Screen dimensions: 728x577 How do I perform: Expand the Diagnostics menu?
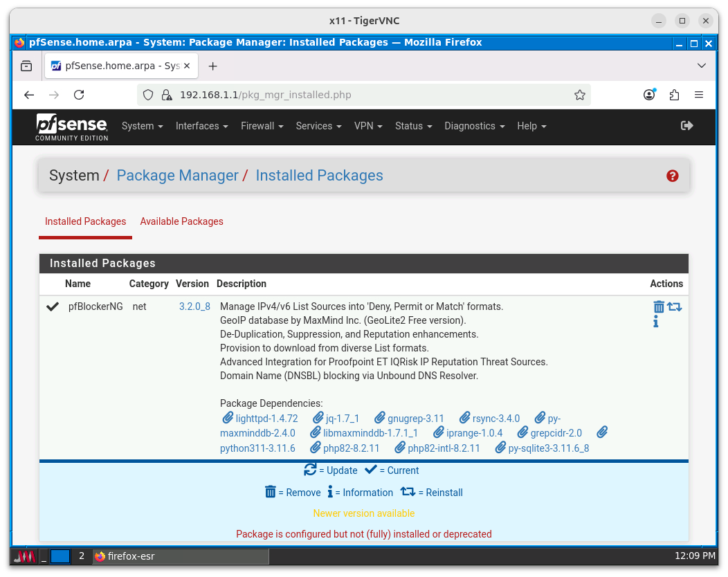click(x=475, y=127)
